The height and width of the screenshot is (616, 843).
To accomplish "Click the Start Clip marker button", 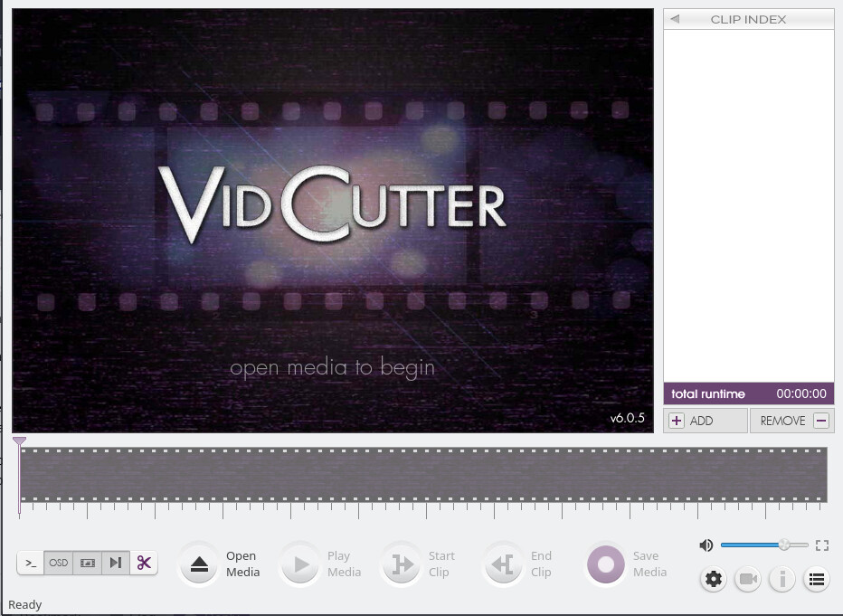I will coord(402,564).
